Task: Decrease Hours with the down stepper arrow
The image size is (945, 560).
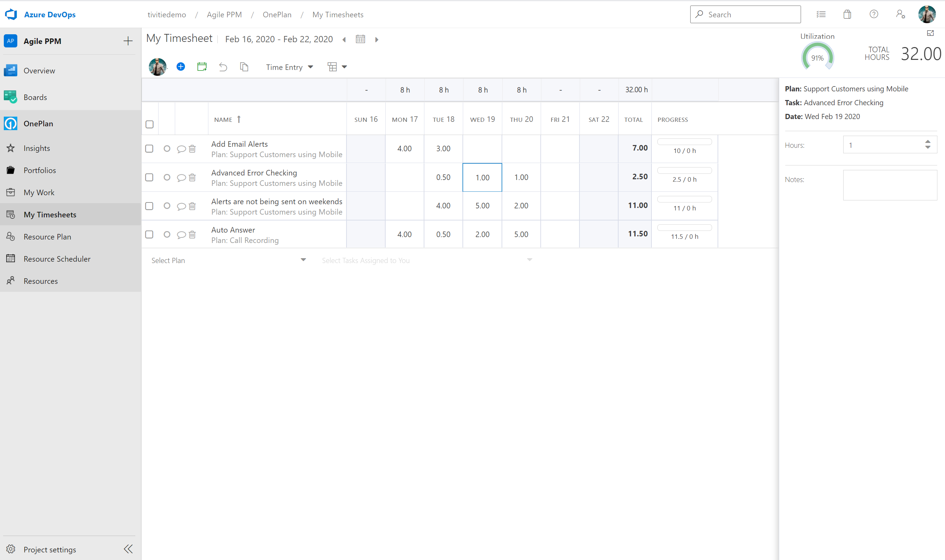Action: [x=928, y=147]
